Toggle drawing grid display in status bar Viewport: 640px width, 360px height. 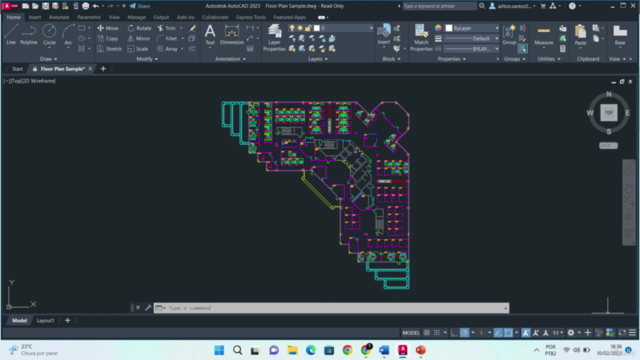[x=427, y=333]
